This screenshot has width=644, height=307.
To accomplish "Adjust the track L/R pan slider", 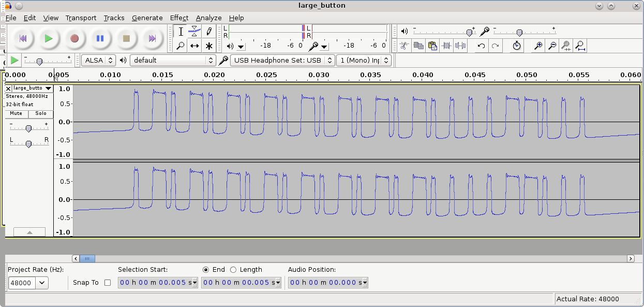I will coord(29,143).
